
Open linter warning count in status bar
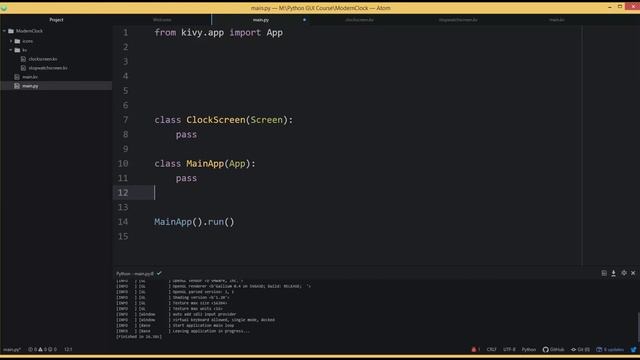point(42,349)
